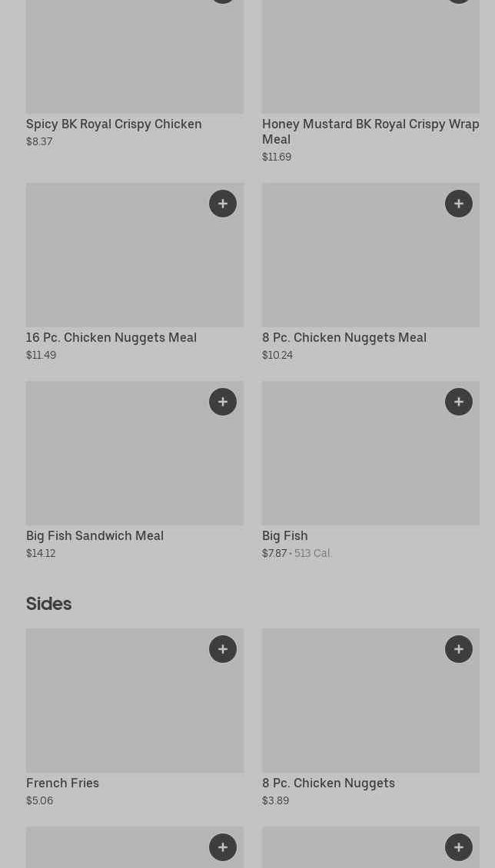Click plus on 8 Pc. Chicken Nuggets side
Image resolution: width=495 pixels, height=868 pixels.
click(459, 649)
